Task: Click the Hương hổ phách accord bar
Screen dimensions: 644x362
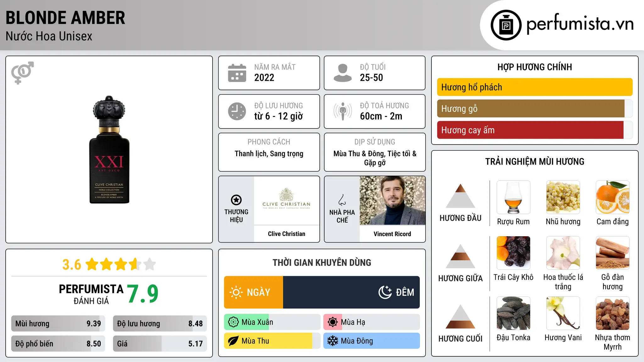Action: click(535, 87)
